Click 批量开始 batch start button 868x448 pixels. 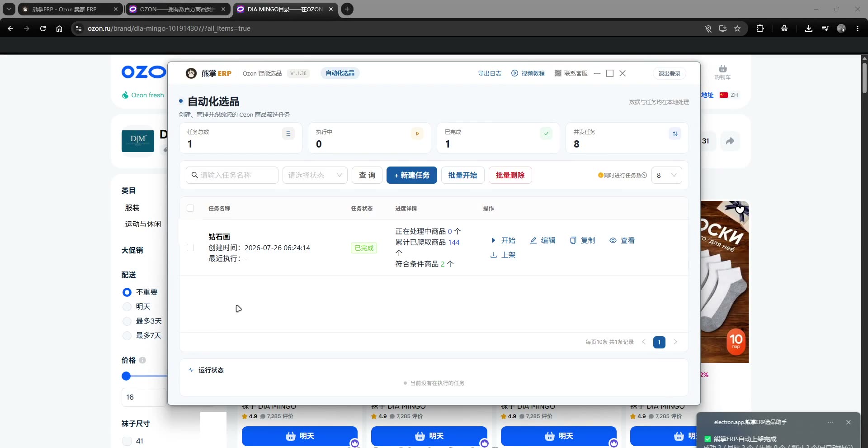462,175
